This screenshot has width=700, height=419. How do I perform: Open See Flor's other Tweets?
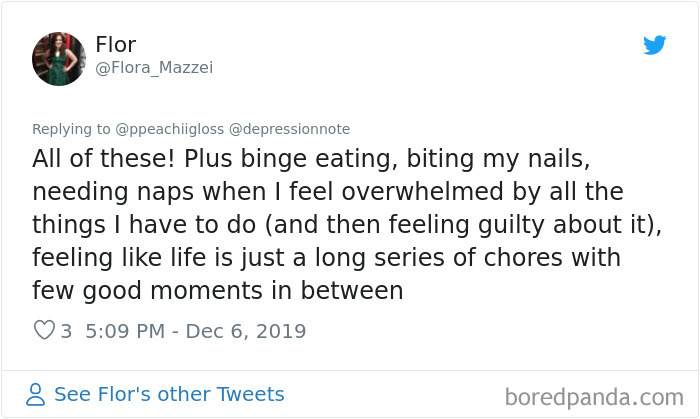[169, 394]
